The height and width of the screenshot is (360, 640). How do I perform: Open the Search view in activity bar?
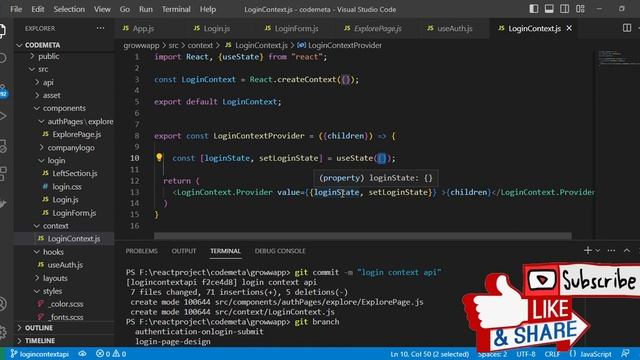tap(2, 58)
